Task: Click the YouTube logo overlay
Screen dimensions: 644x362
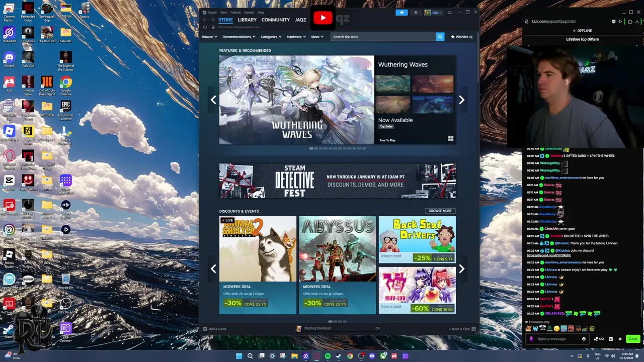Action: (323, 18)
